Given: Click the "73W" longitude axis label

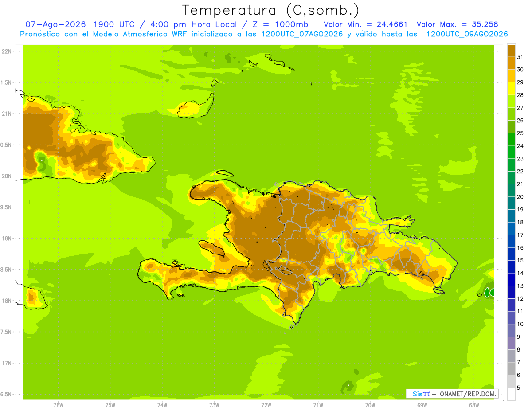Looking at the screenshot, I should 214,405.
